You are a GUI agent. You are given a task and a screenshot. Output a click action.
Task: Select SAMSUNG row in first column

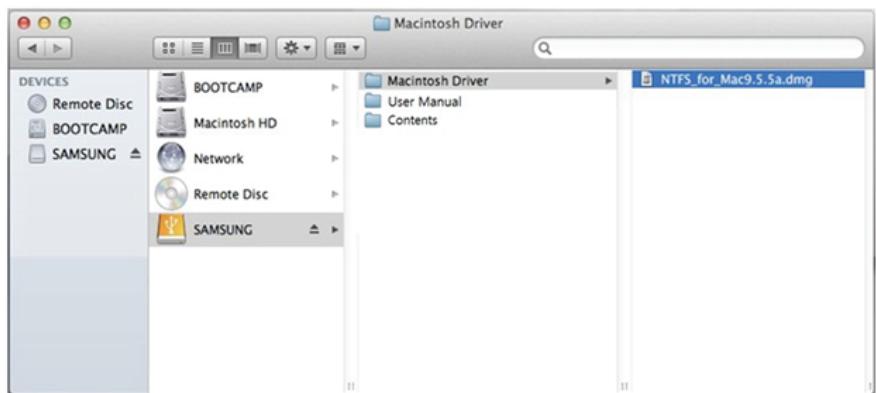point(246,230)
